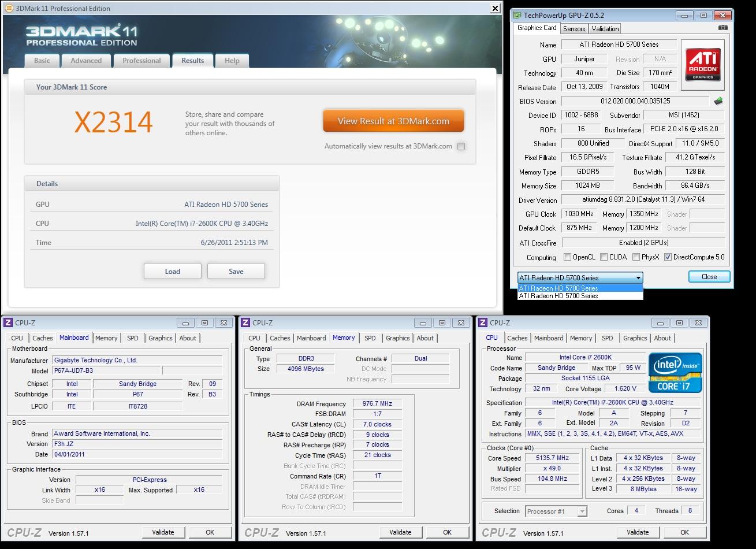
Task: Enable the OpenCL checkbox in GPU-Z
Action: [568, 257]
